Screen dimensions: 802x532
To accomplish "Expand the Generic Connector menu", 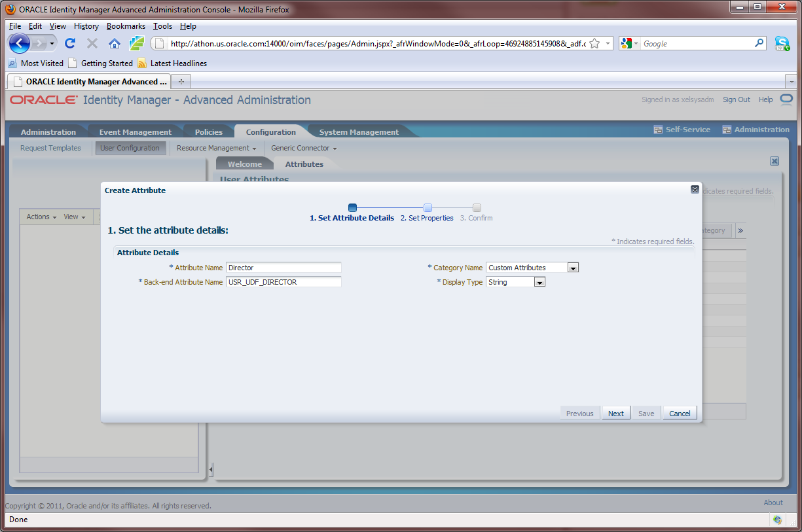I will (x=304, y=148).
